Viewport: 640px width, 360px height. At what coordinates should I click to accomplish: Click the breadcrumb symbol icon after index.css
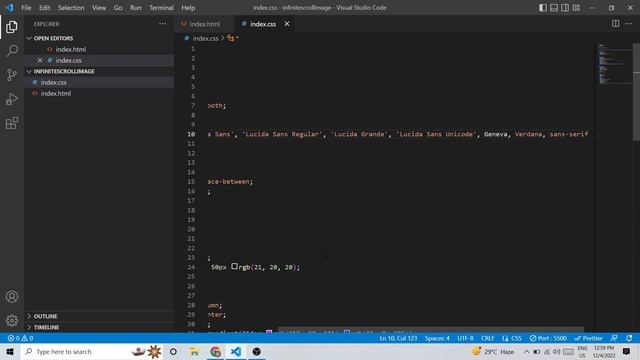coord(231,38)
